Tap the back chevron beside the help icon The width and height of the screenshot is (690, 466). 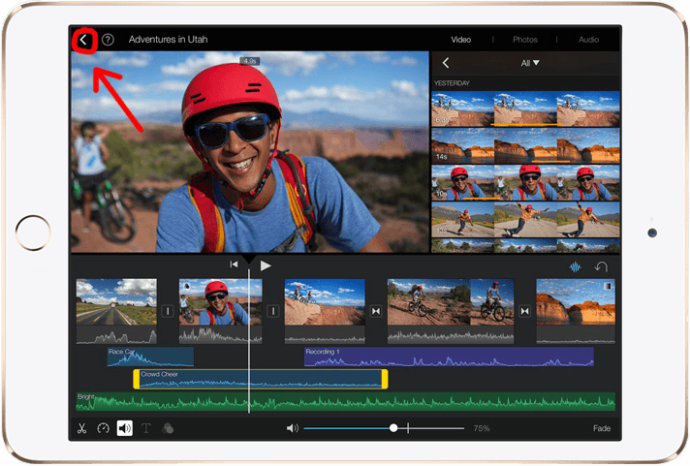pos(83,40)
